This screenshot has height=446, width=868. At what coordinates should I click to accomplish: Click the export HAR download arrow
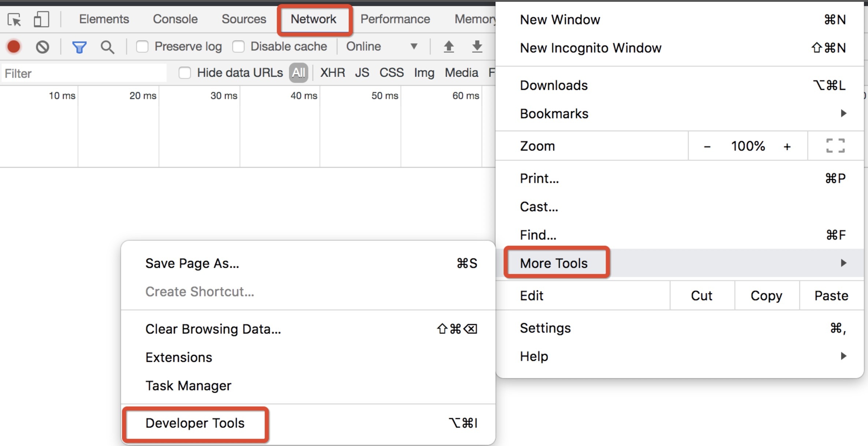tap(477, 46)
